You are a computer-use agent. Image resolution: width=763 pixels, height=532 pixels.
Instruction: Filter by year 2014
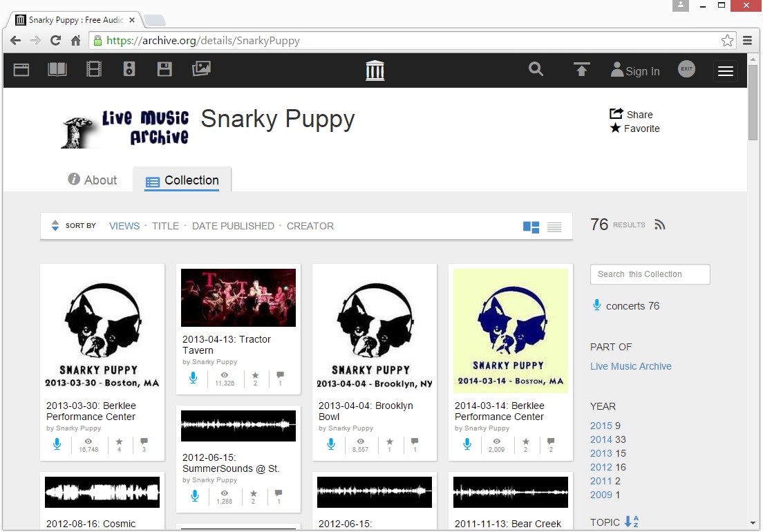(601, 439)
